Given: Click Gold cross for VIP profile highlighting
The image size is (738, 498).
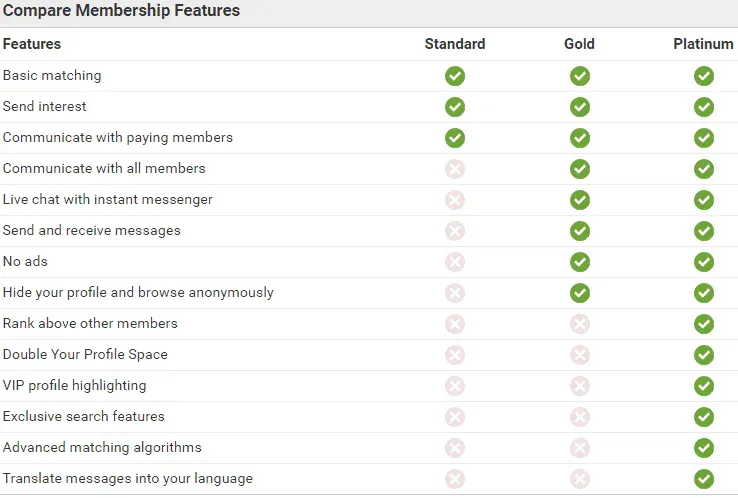Looking at the screenshot, I should [580, 386].
